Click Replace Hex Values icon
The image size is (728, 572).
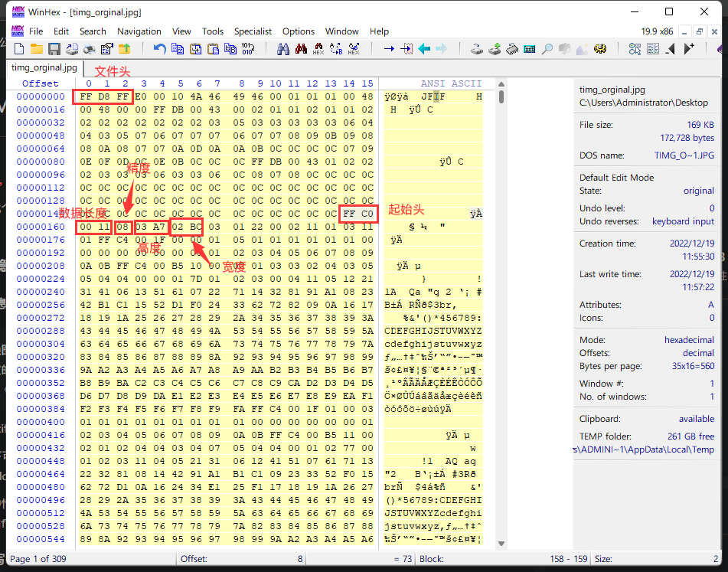[354, 48]
